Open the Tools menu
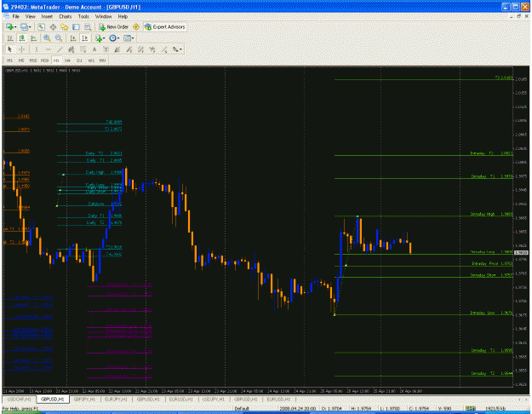 point(83,16)
